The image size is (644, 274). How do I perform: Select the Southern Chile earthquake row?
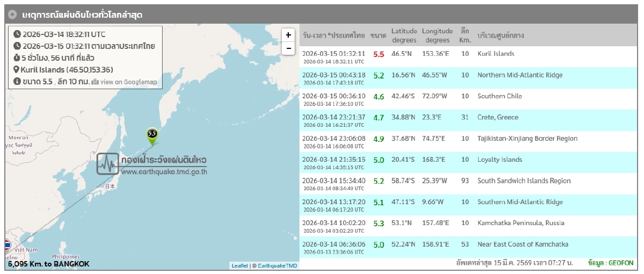(499, 96)
